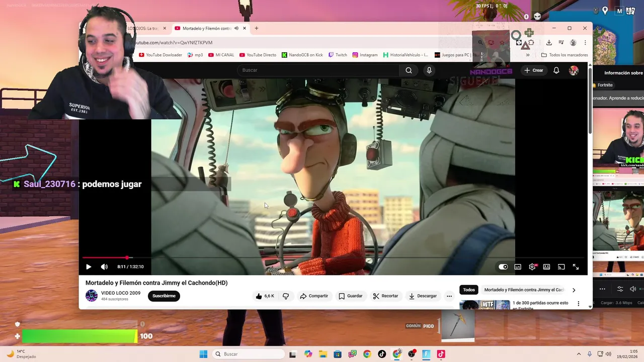Mute the YouTube player volume
The width and height of the screenshot is (644, 362).
pos(104,267)
